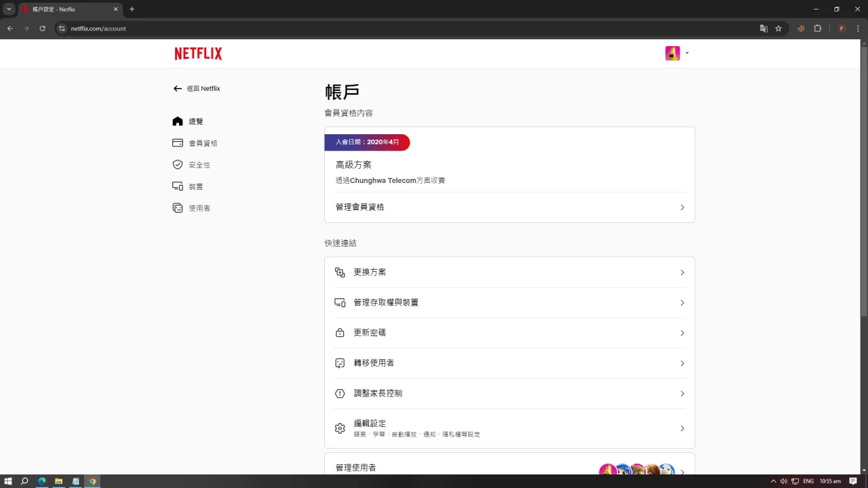Open the Chrome profile button
868x488 pixels.
[x=842, y=28]
